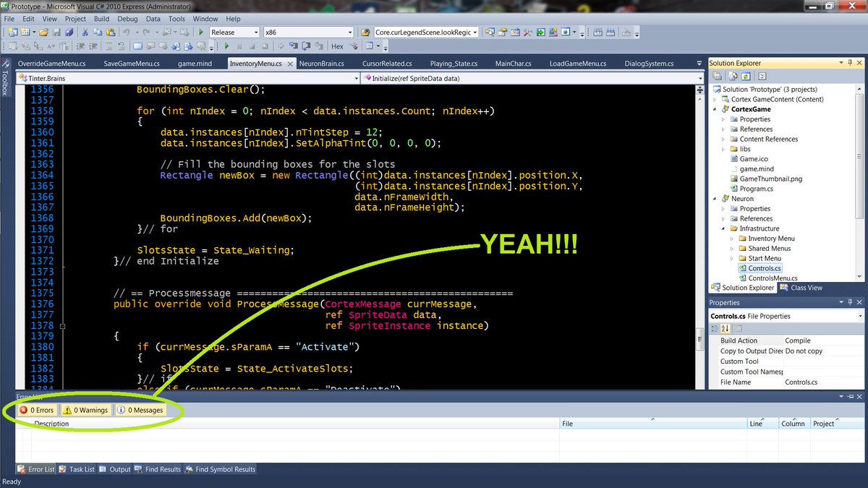The image size is (868, 488).
Task: Toggle the 0 Errors filter button
Action: 37,410
